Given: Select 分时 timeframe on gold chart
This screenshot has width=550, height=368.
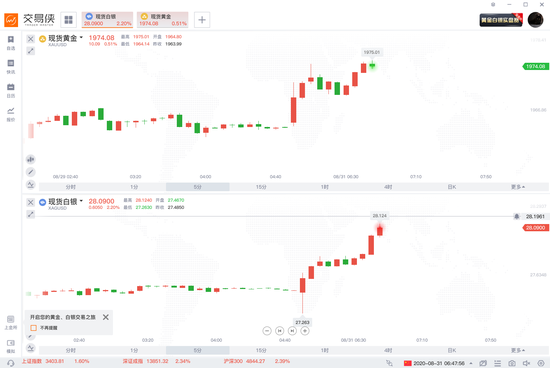Looking at the screenshot, I should point(71,187).
